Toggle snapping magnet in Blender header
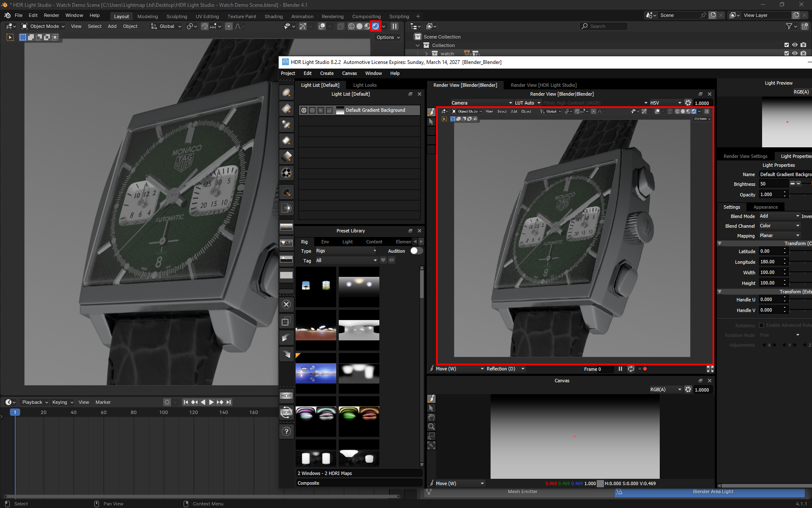The height and width of the screenshot is (508, 812). [205, 26]
